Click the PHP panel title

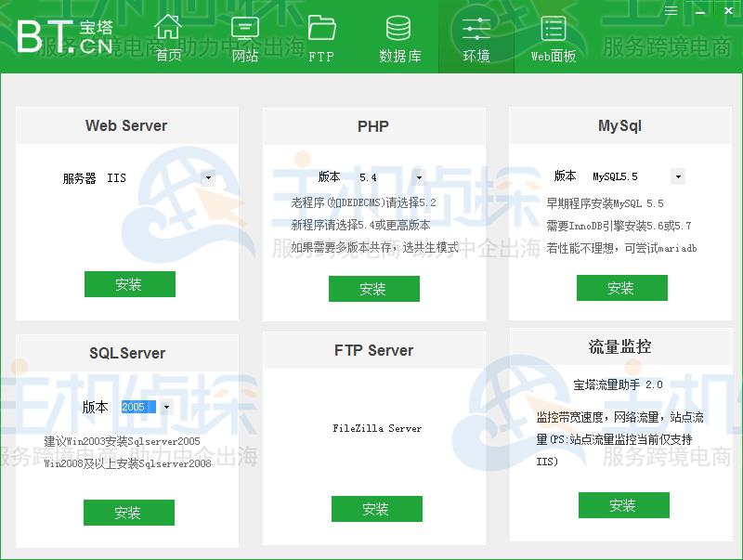pyautogui.click(x=373, y=126)
